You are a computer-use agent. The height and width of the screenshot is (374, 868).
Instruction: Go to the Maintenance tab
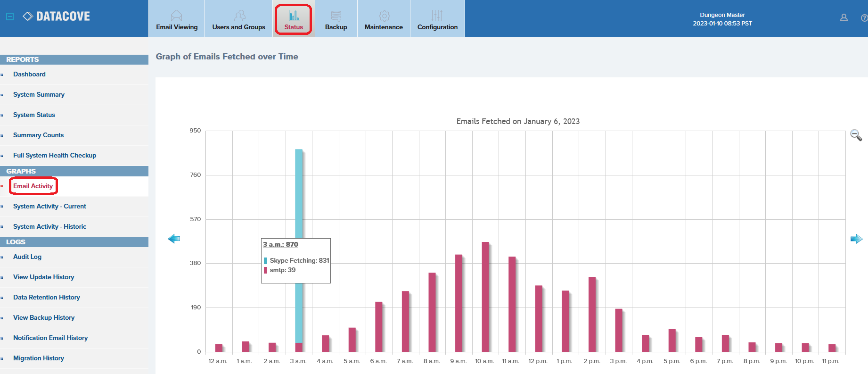coord(384,19)
